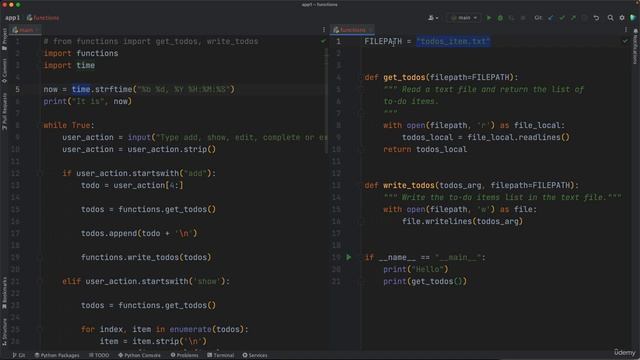Click the green inspection checkmark in left editor
Viewport: 640px width, 360px height.
pos(323,41)
